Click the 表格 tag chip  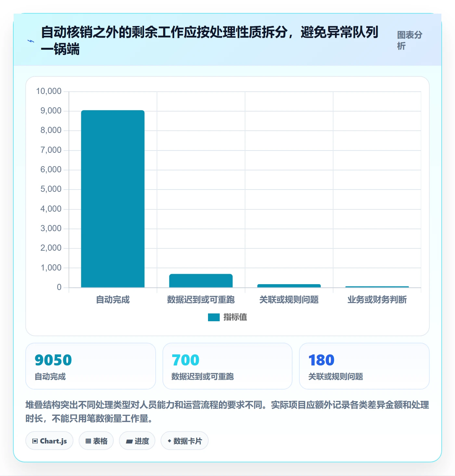(x=96, y=441)
